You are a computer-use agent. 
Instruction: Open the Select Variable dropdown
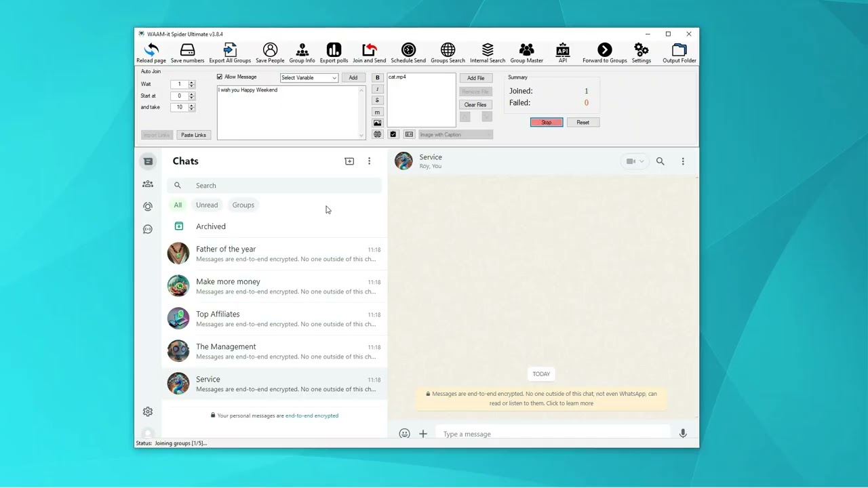tap(309, 78)
